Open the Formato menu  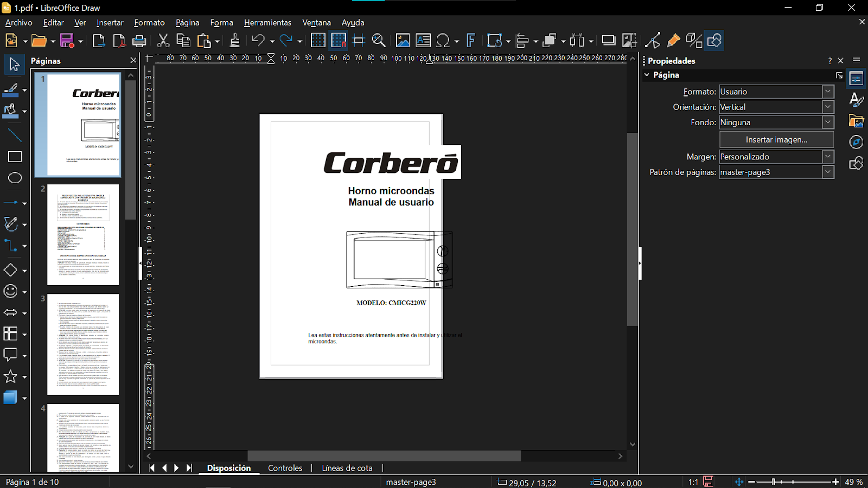pyautogui.click(x=150, y=23)
